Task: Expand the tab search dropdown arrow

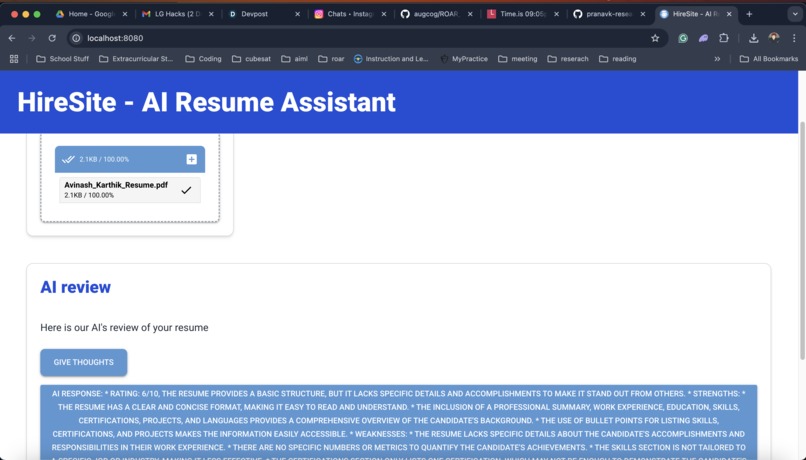Action: [x=795, y=14]
